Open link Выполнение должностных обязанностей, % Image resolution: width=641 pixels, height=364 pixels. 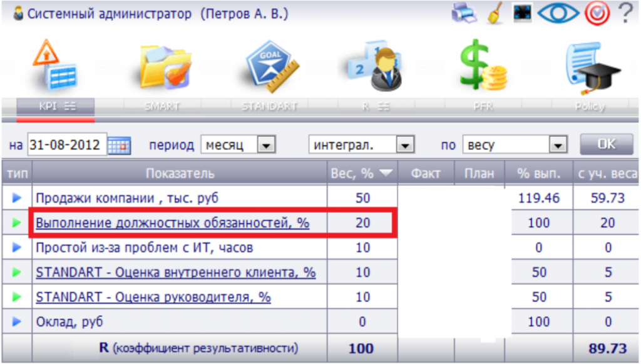tap(173, 223)
